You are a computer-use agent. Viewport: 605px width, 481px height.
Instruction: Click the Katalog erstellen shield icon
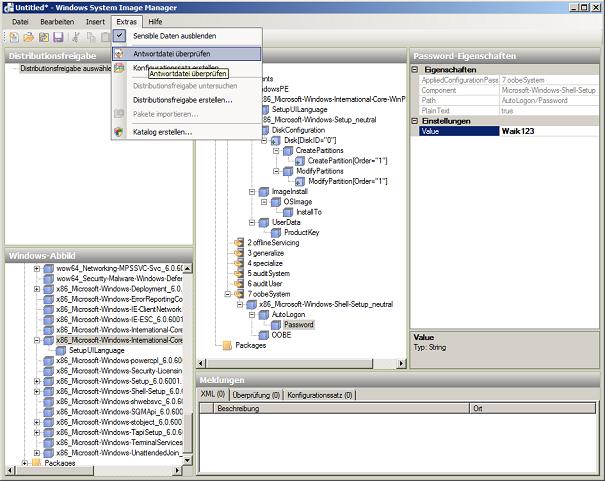pyautogui.click(x=119, y=132)
